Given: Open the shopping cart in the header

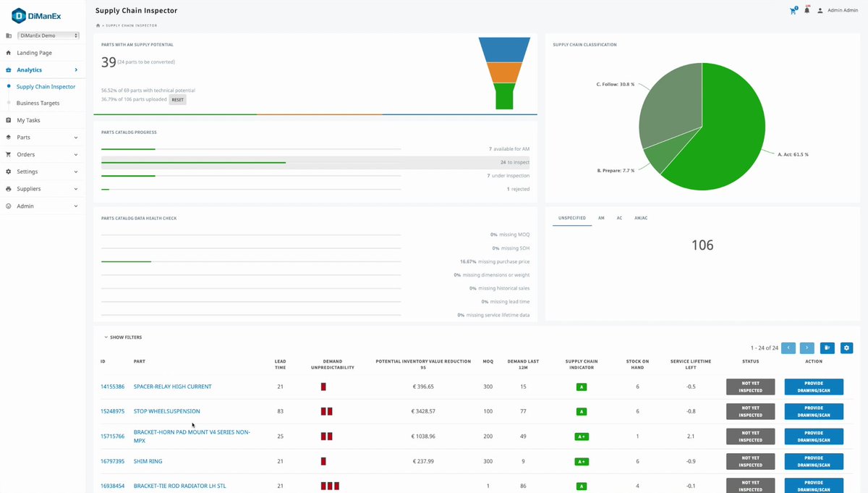Looking at the screenshot, I should [x=793, y=11].
